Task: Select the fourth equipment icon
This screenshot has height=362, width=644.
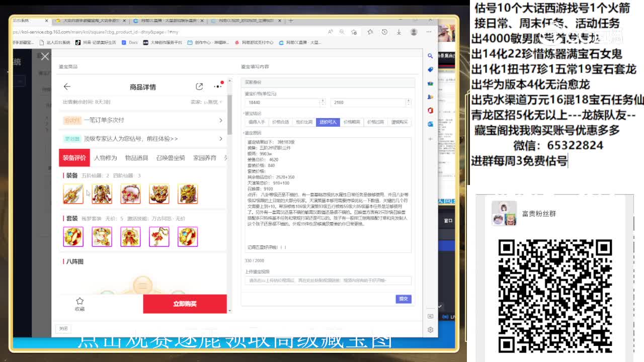Action: 159,194
